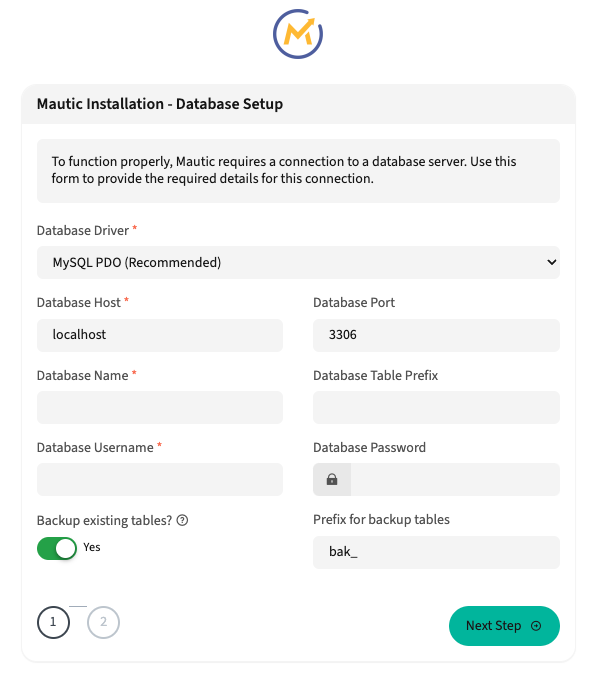
Task: Click the Mautic Installation header title
Action: tap(160, 104)
